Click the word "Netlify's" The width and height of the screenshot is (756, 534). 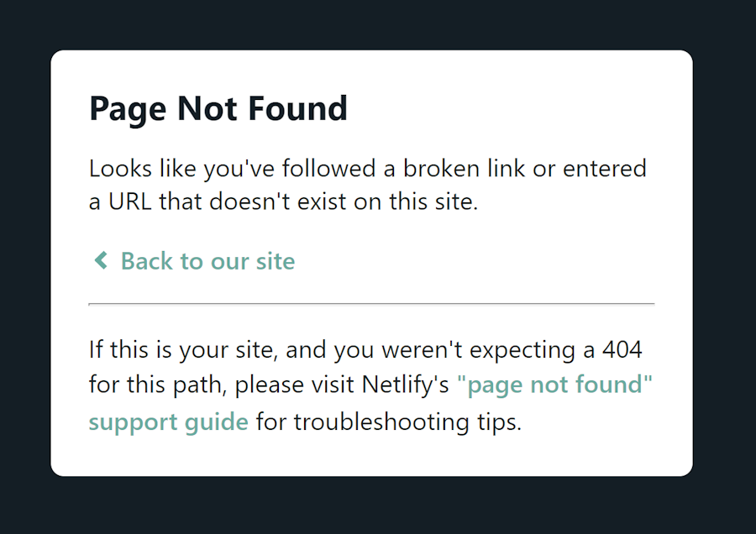pyautogui.click(x=406, y=385)
